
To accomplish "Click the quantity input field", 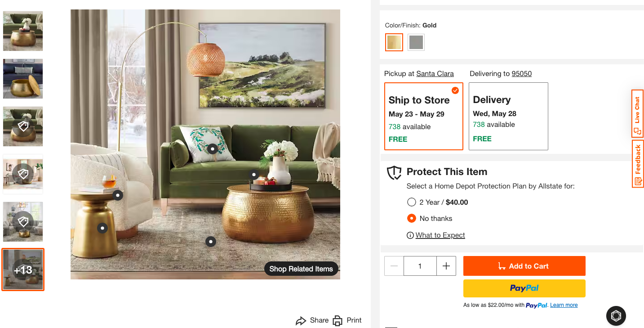I will [x=420, y=266].
